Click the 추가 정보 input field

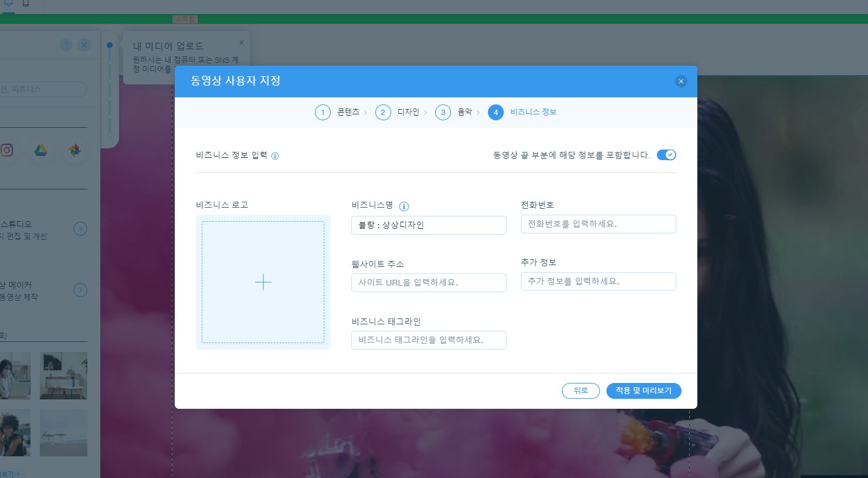(598, 282)
